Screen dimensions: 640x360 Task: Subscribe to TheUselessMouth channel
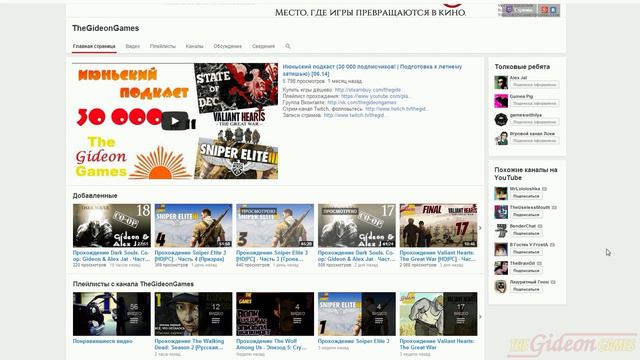pyautogui.click(x=526, y=215)
